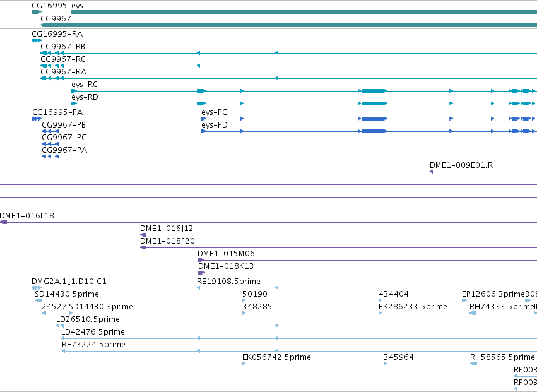Click the 345964 feature label
This screenshot has width=537, height=392.
tap(399, 358)
